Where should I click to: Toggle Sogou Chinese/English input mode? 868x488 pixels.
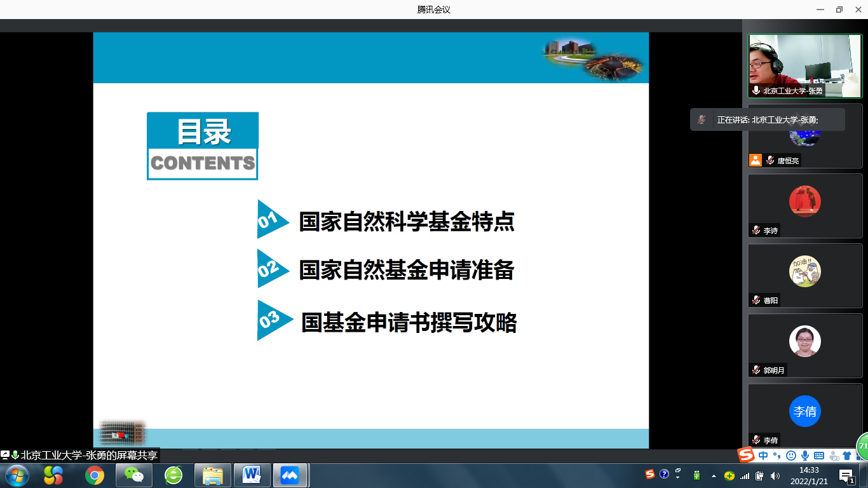[763, 456]
